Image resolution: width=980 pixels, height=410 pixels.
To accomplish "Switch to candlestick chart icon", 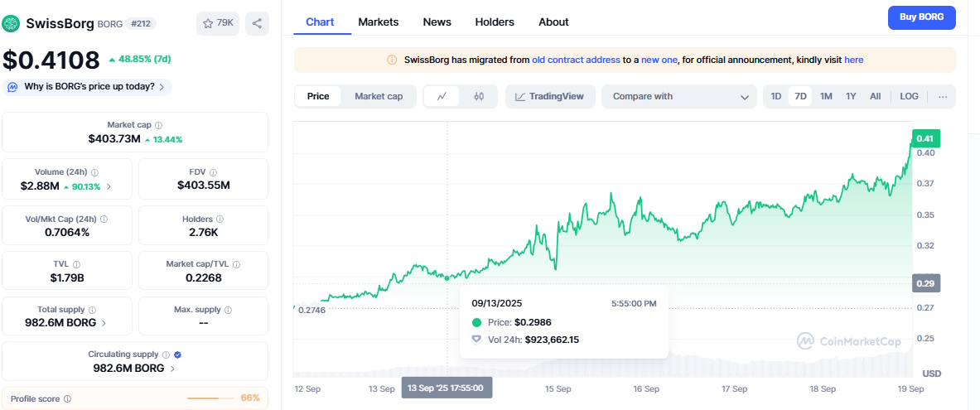I will 478,96.
